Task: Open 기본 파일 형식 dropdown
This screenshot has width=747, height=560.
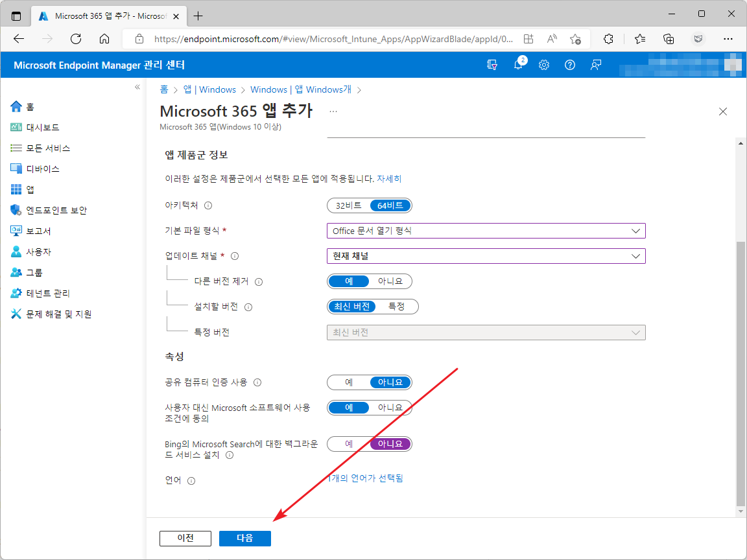Action: pos(486,231)
